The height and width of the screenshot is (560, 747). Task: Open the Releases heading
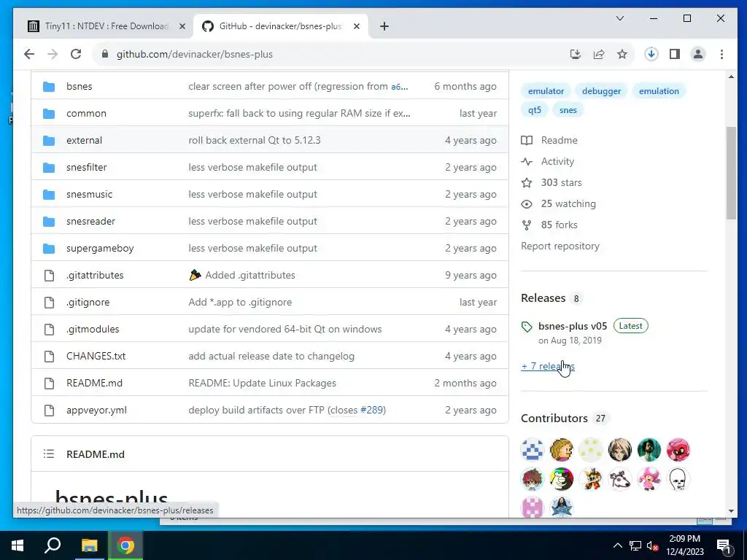pyautogui.click(x=543, y=298)
